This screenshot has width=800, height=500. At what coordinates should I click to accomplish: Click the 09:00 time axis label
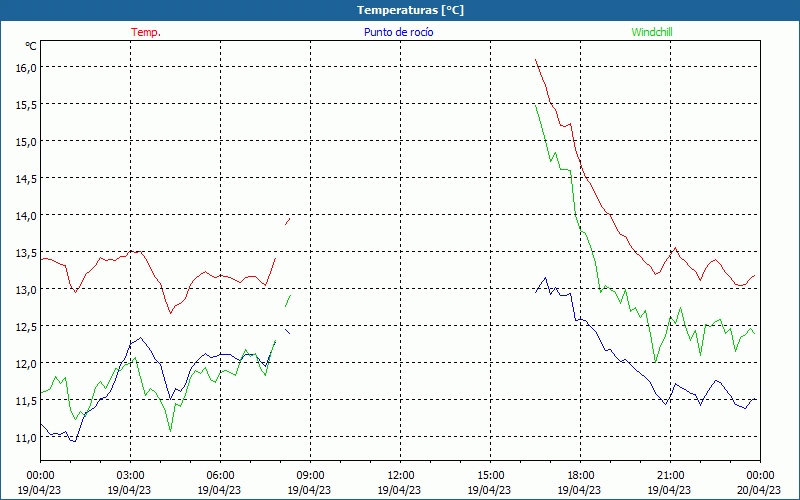(310, 476)
